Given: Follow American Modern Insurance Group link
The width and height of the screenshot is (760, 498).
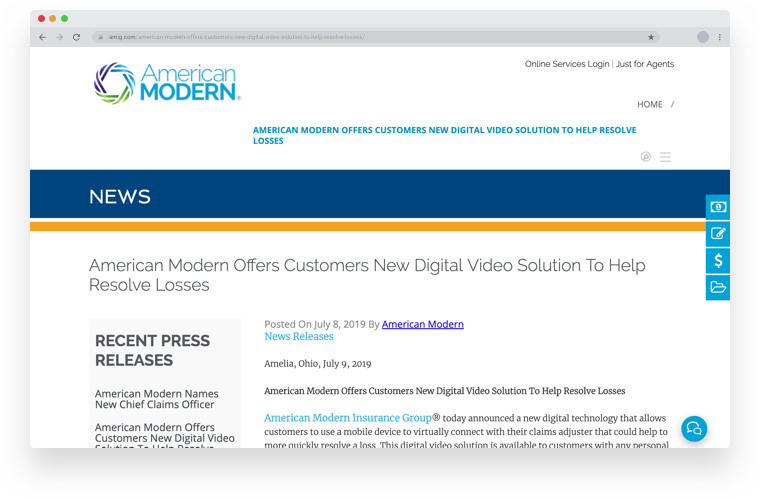Looking at the screenshot, I should pos(348,418).
